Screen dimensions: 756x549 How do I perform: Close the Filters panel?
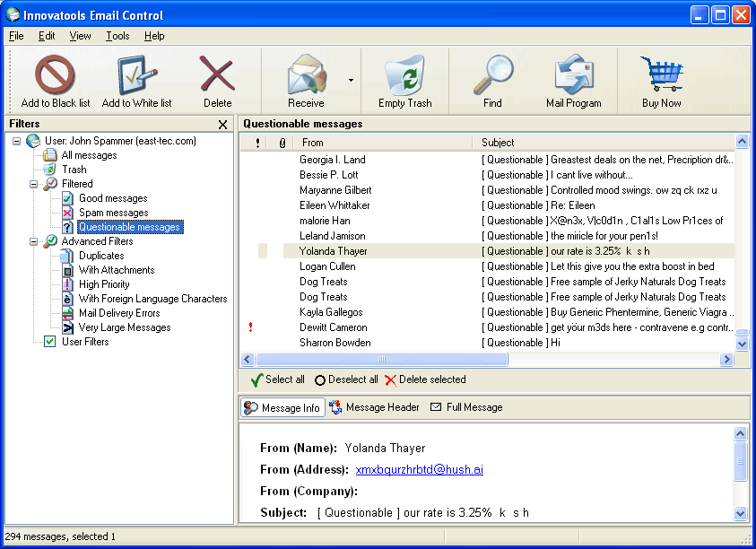click(222, 125)
